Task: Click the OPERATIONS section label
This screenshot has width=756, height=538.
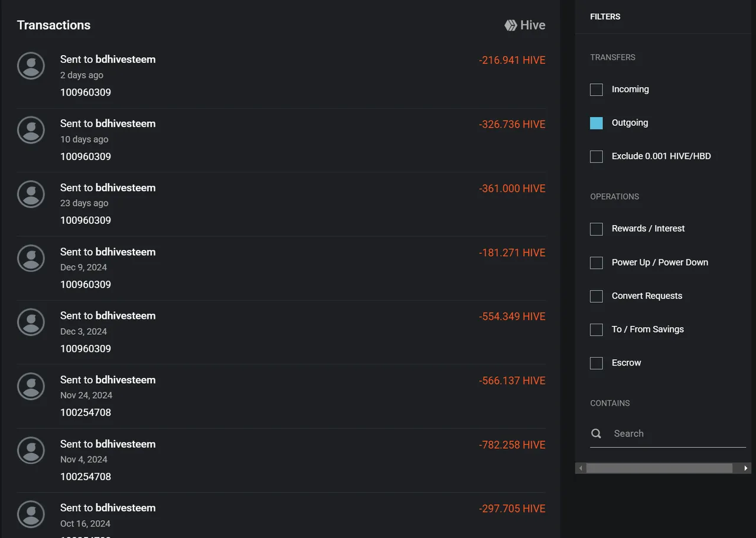Action: (615, 197)
